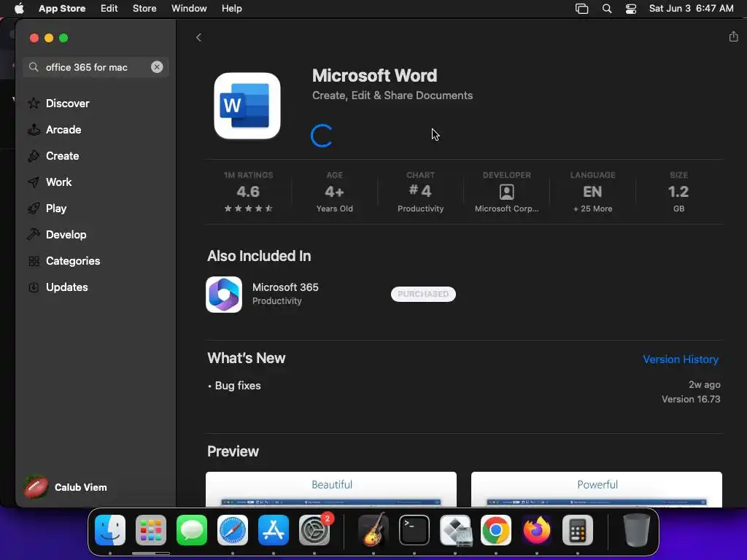
Task: Click the 4.6 ratings summary
Action: (x=248, y=192)
